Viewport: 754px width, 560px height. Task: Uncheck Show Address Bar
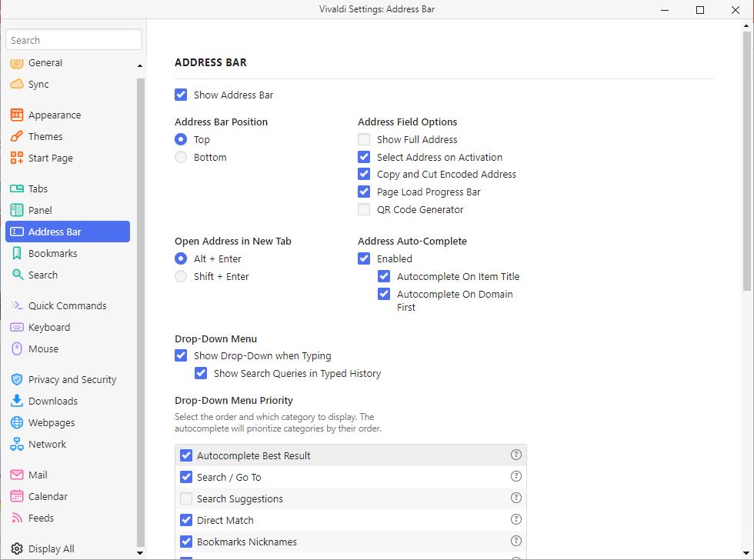[x=181, y=95]
